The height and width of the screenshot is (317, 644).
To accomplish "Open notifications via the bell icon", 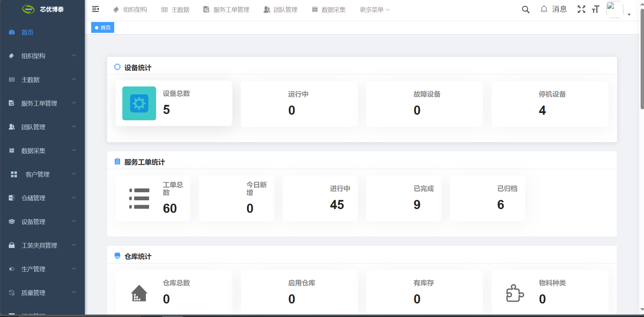I will coord(544,9).
